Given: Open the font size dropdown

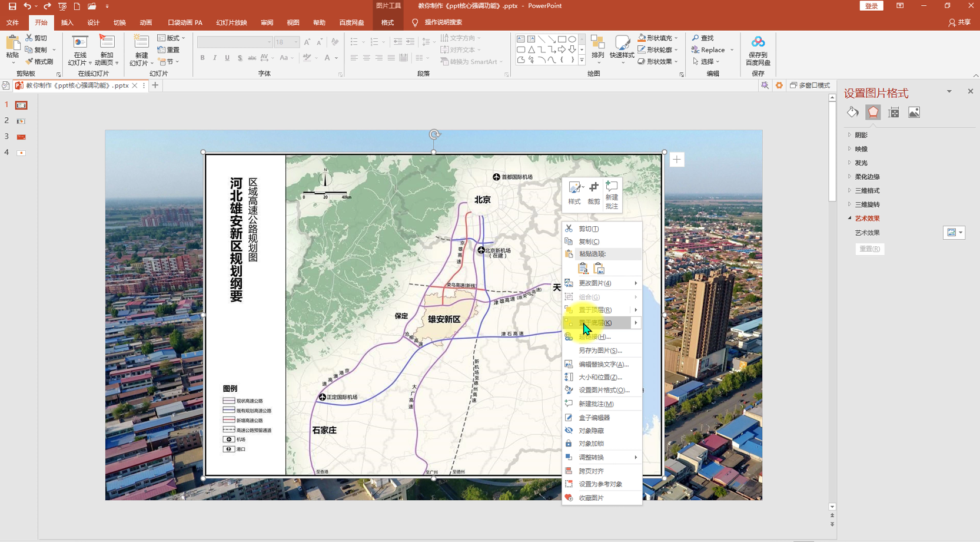Looking at the screenshot, I should pyautogui.click(x=295, y=42).
